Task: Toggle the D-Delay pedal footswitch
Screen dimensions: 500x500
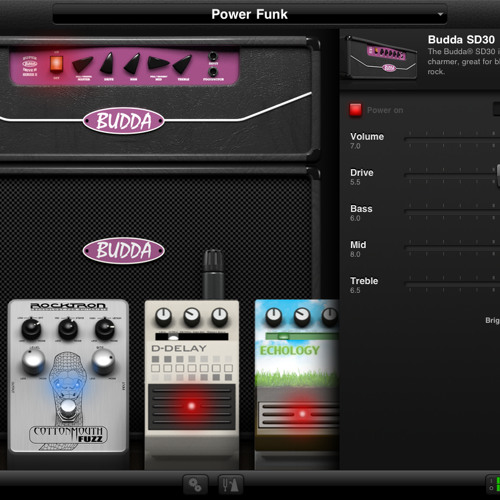Action: (x=192, y=407)
